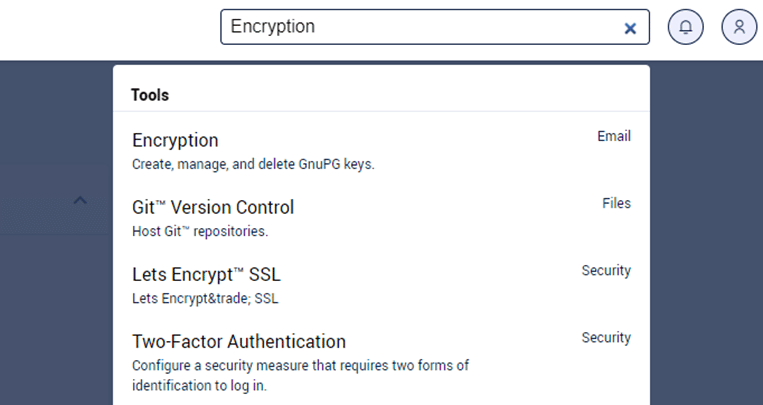Click the Lets Encrypt&trade; SSL description line
Screen dimensions: 763x405
[205, 298]
